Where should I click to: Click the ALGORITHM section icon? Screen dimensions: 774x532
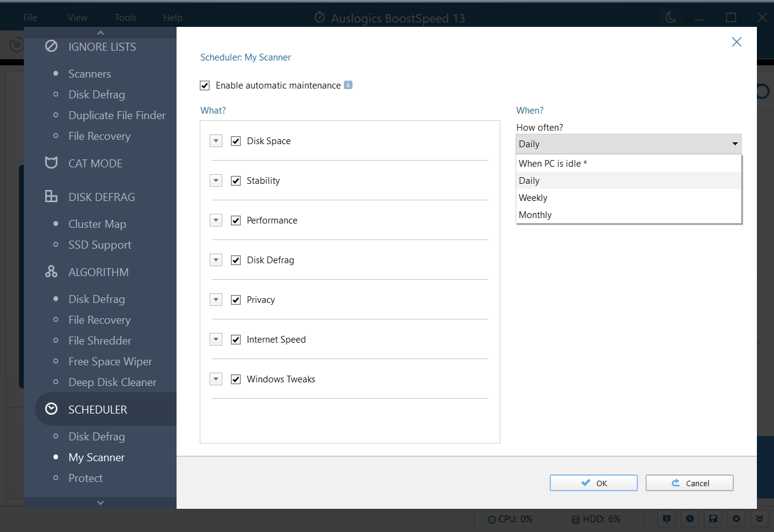[x=51, y=272]
